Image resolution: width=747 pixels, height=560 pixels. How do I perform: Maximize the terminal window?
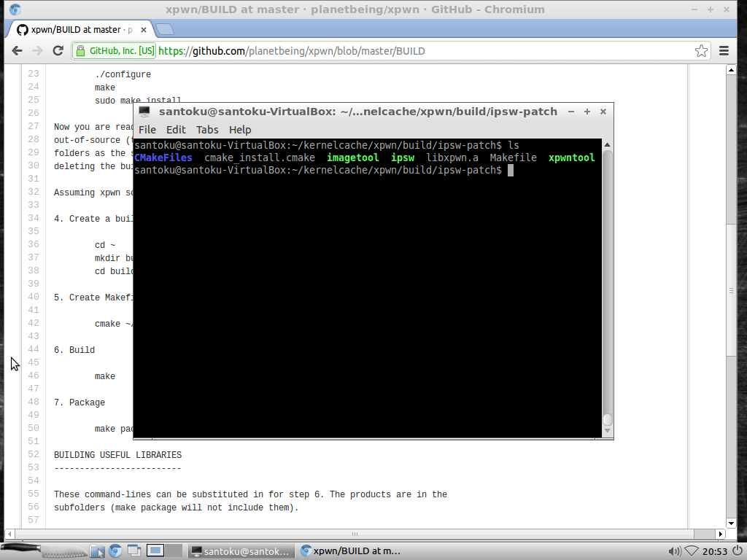pos(587,112)
